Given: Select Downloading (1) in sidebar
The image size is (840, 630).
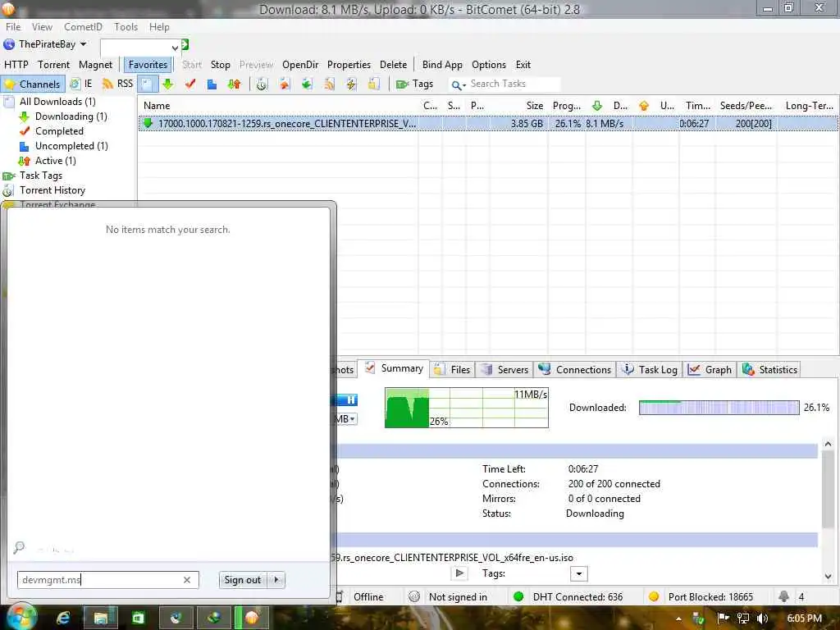Looking at the screenshot, I should pos(71,116).
